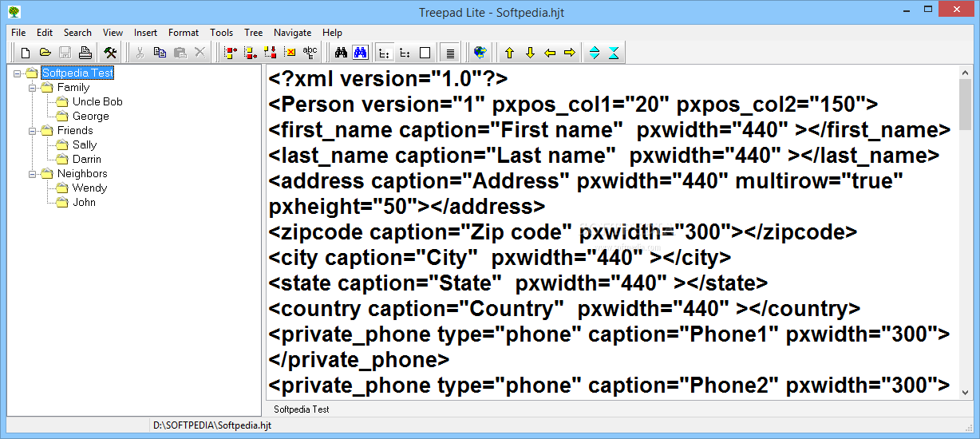The image size is (980, 439).
Task: Select the Friends folder node
Action: click(x=75, y=130)
